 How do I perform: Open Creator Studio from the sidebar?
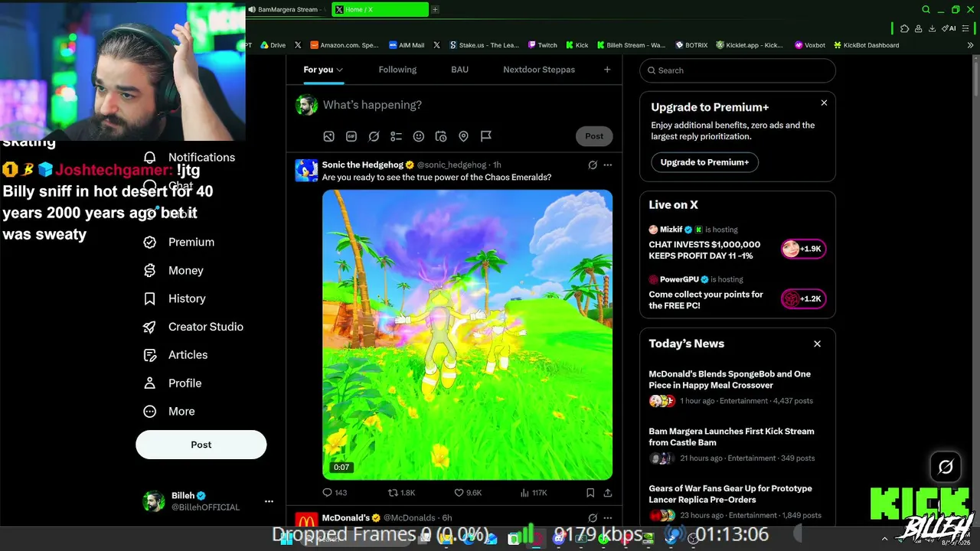pos(194,327)
